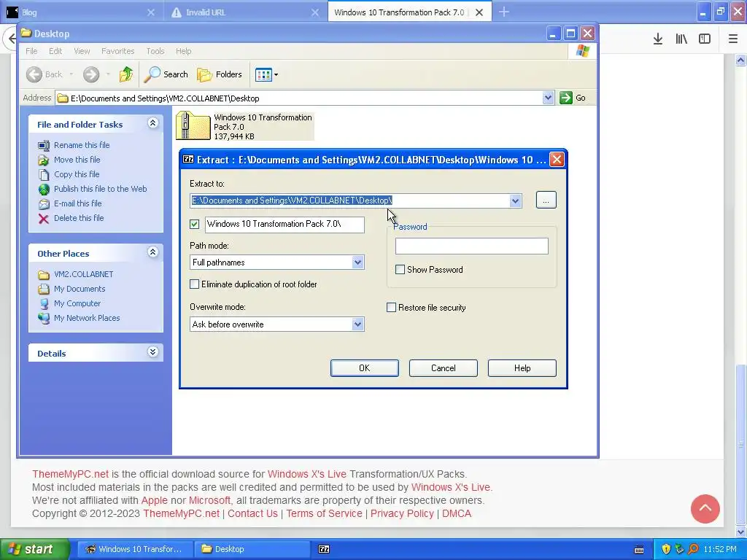Open the Extract to path dropdown
747x560 pixels.
tap(515, 201)
